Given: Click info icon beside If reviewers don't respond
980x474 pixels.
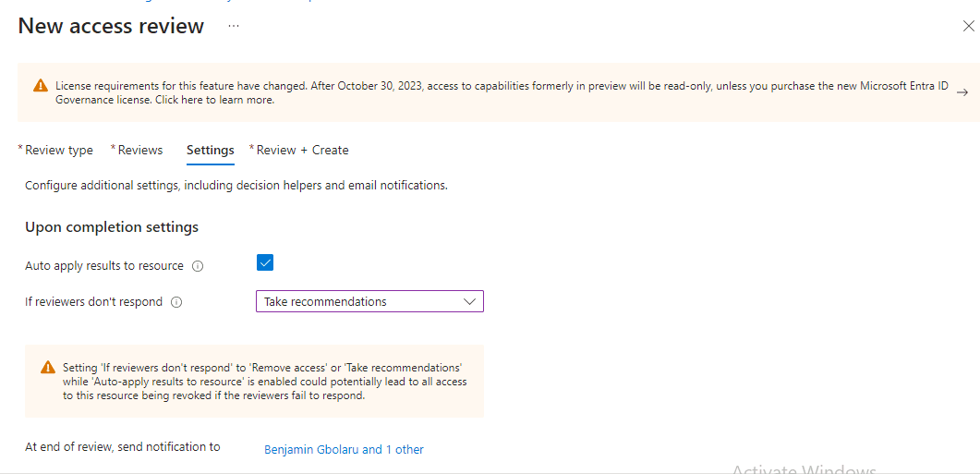Looking at the screenshot, I should pos(176,302).
